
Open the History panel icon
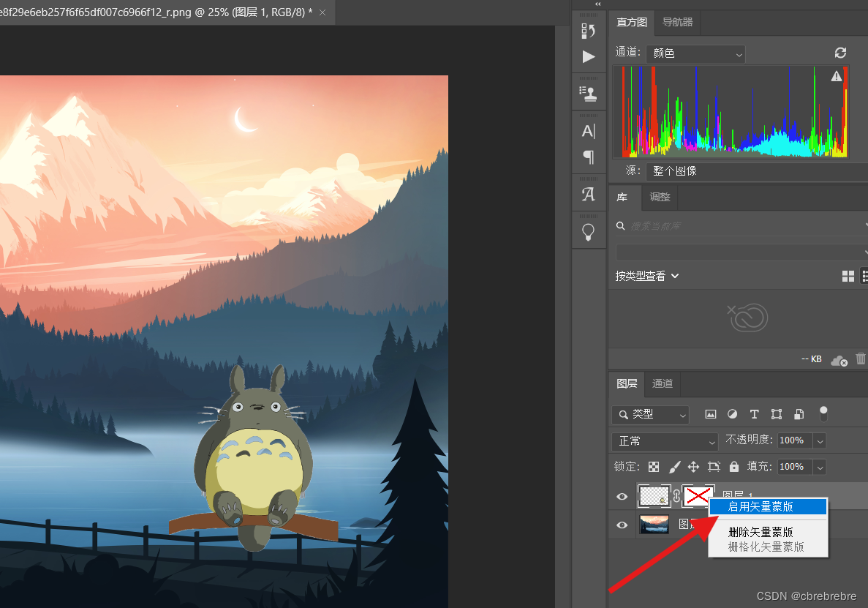pos(588,31)
